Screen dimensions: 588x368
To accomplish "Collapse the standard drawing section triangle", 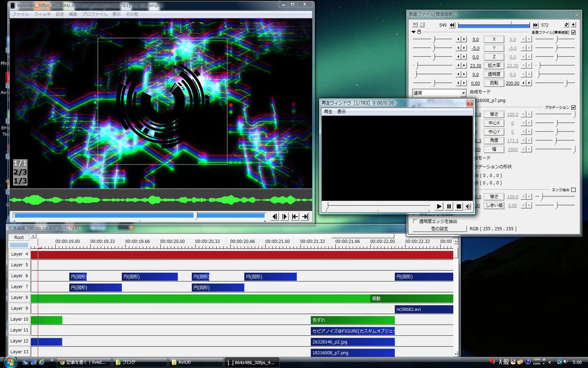I will [413, 32].
